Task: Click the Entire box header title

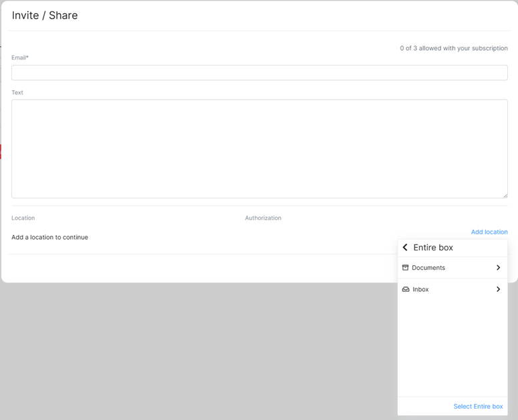Action: pos(433,248)
